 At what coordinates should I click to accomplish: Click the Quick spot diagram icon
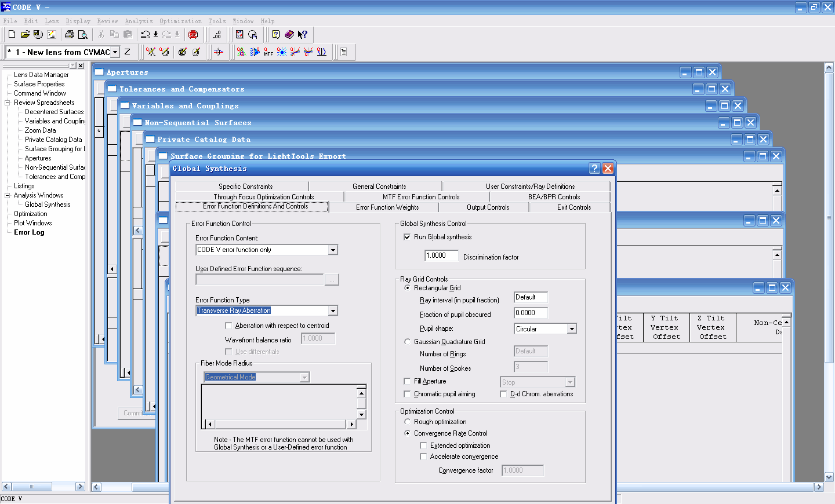[x=281, y=52]
